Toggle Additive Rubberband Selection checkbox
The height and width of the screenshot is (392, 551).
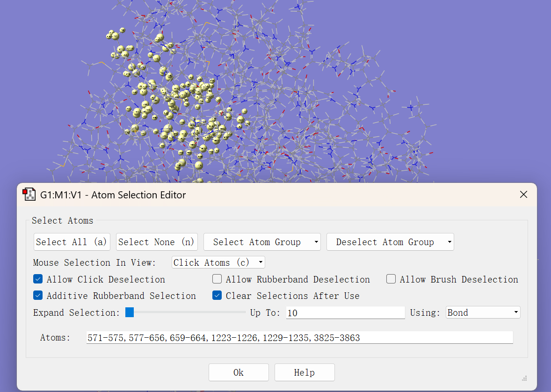click(38, 296)
